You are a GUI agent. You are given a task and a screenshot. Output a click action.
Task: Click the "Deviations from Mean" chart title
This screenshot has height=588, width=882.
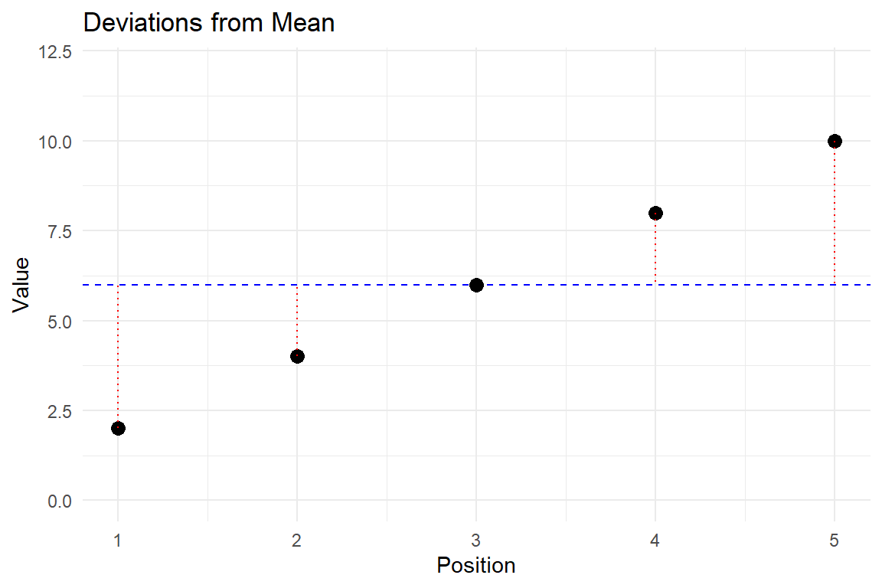[x=208, y=23]
